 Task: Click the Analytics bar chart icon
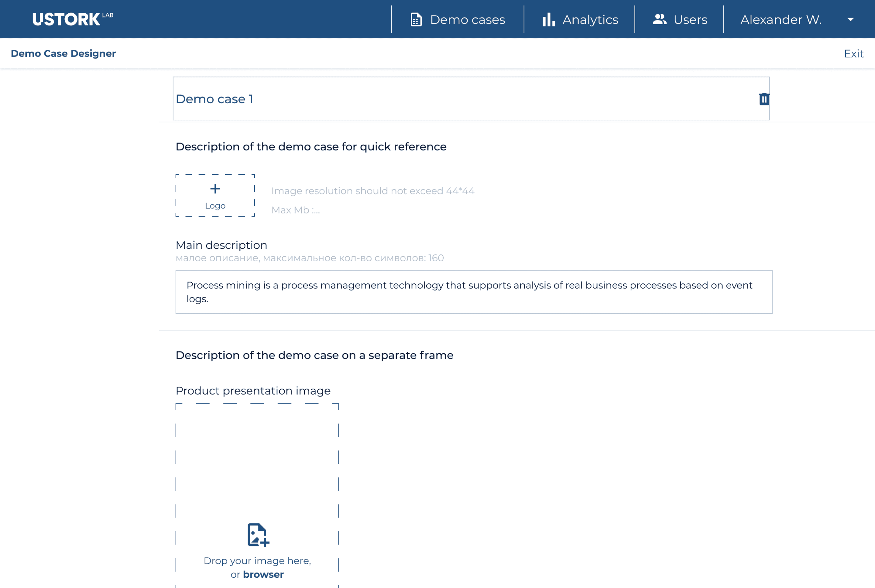548,19
